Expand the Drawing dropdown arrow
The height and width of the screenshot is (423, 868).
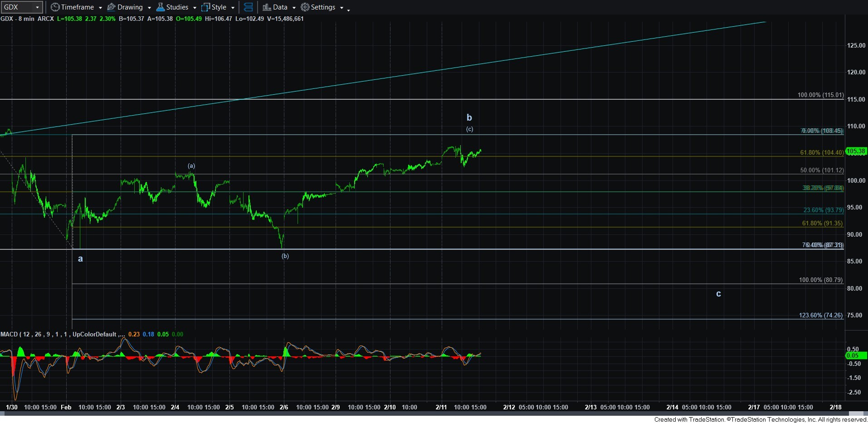149,8
